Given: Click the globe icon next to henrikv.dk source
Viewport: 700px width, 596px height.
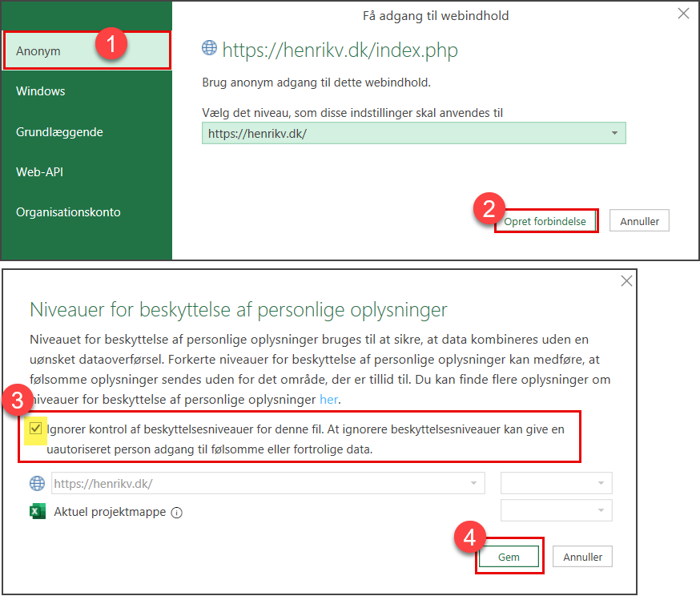Looking at the screenshot, I should coord(37,484).
